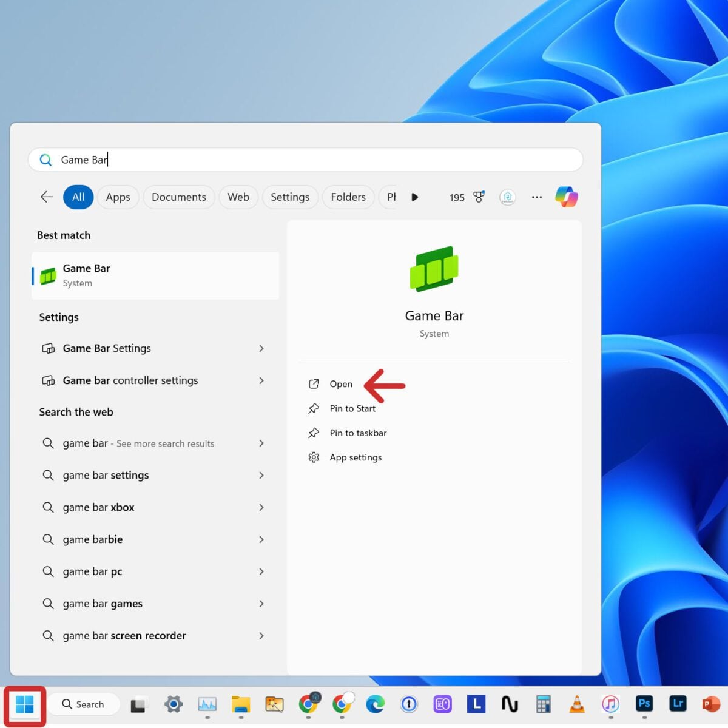
Task: Open VLC media player from the taskbar
Action: (577, 704)
